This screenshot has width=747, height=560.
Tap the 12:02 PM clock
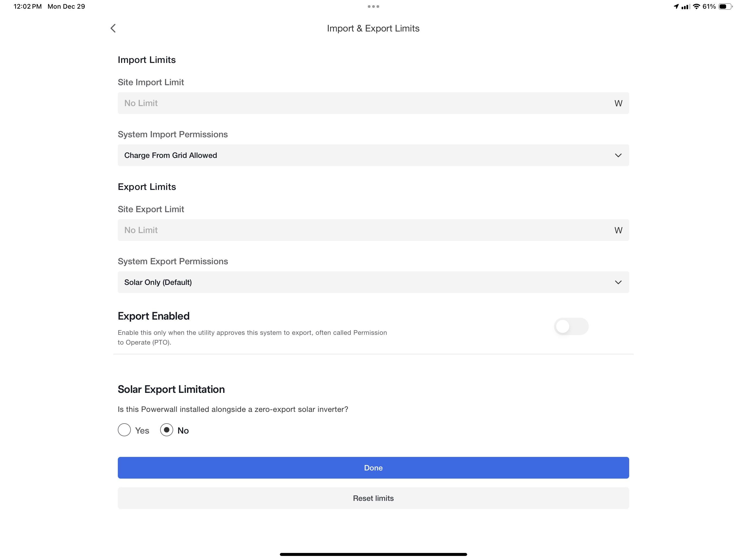[x=28, y=7]
